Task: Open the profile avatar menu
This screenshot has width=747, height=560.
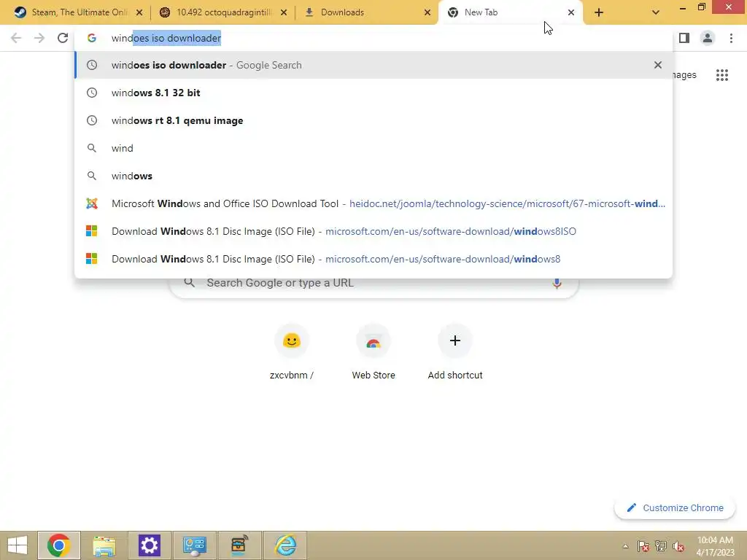Action: click(708, 38)
